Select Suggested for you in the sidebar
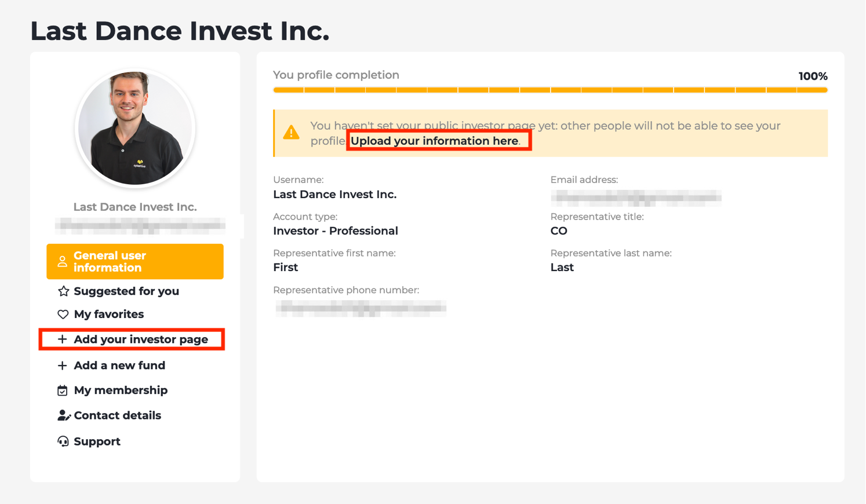 (126, 291)
